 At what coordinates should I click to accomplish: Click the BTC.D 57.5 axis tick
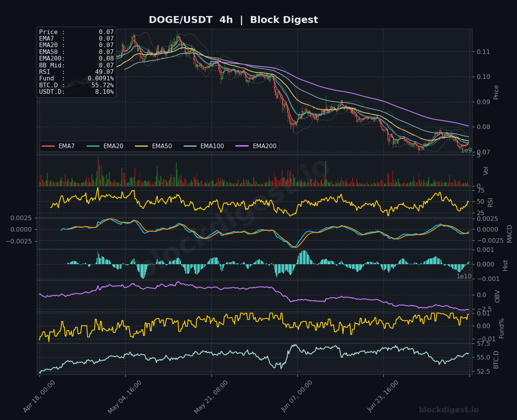(483, 344)
